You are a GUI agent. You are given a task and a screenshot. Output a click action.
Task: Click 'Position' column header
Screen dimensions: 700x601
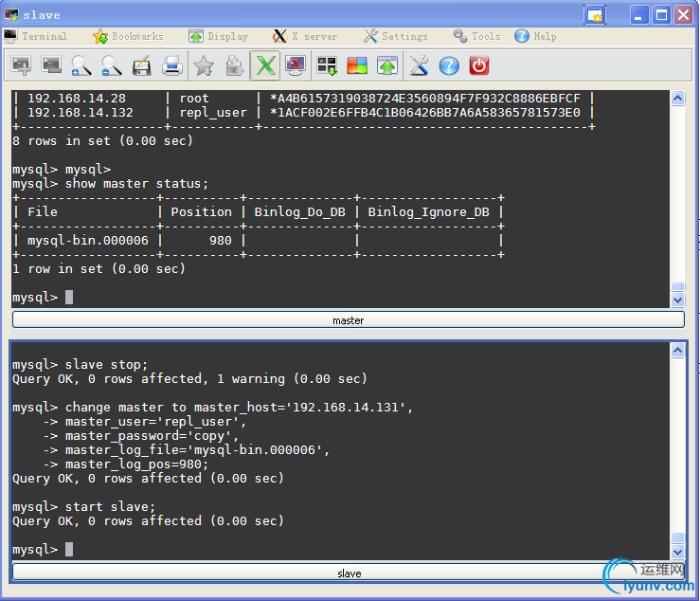[202, 212]
